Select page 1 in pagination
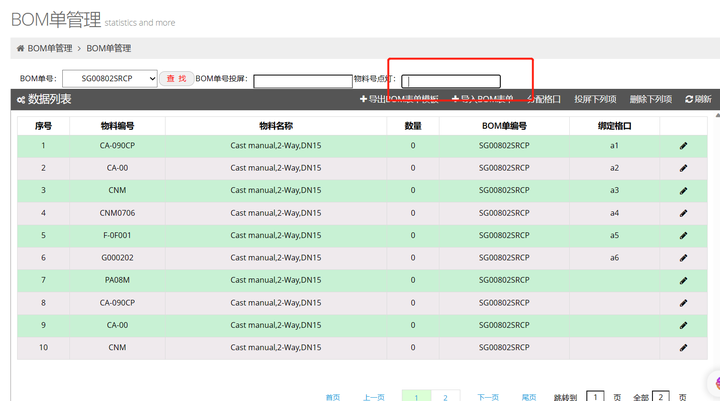 point(416,396)
